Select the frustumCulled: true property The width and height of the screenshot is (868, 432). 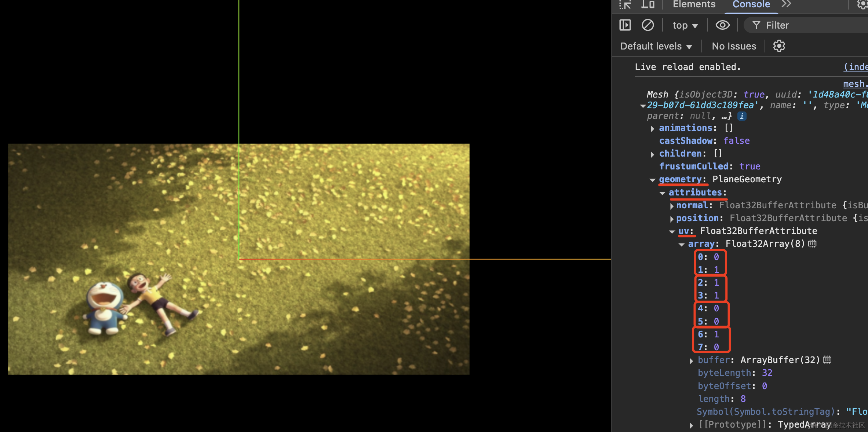pos(710,166)
